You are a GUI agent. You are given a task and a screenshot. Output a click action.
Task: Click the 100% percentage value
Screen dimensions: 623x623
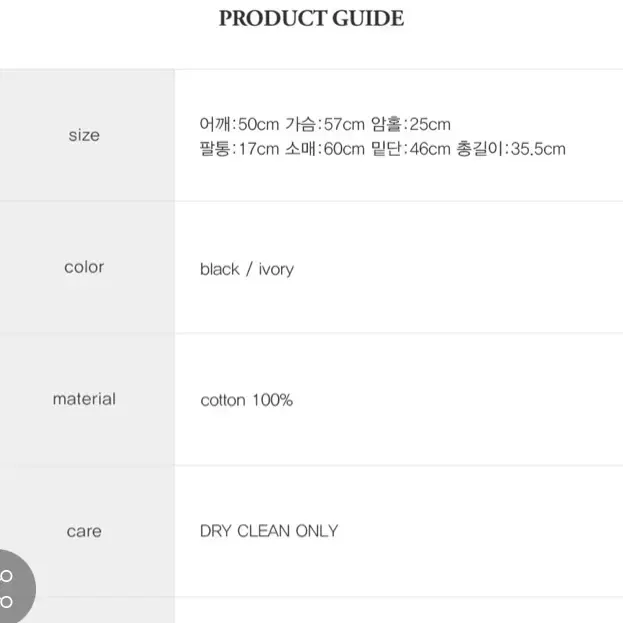click(x=273, y=400)
